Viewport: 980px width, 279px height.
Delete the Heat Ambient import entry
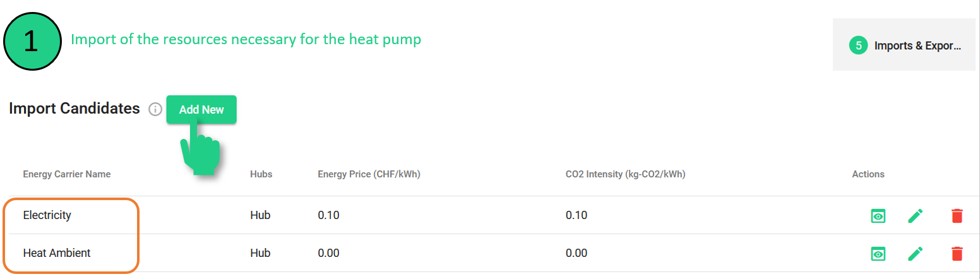click(x=957, y=254)
